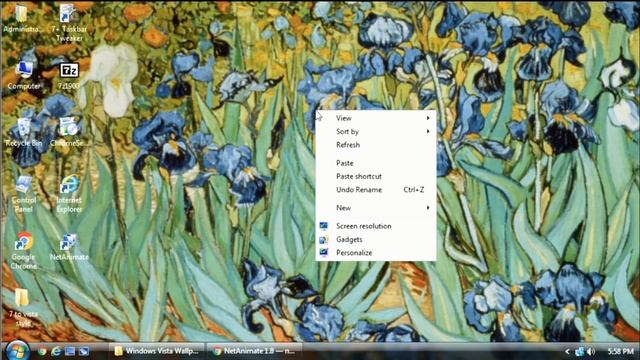
Task: Open the volume speaker tray icon
Action: click(x=590, y=351)
